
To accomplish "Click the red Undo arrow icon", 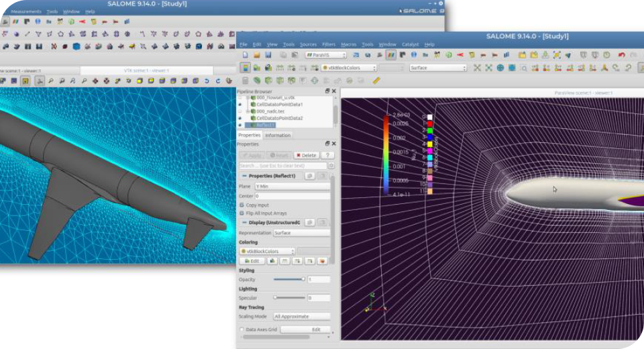I will pos(621,55).
